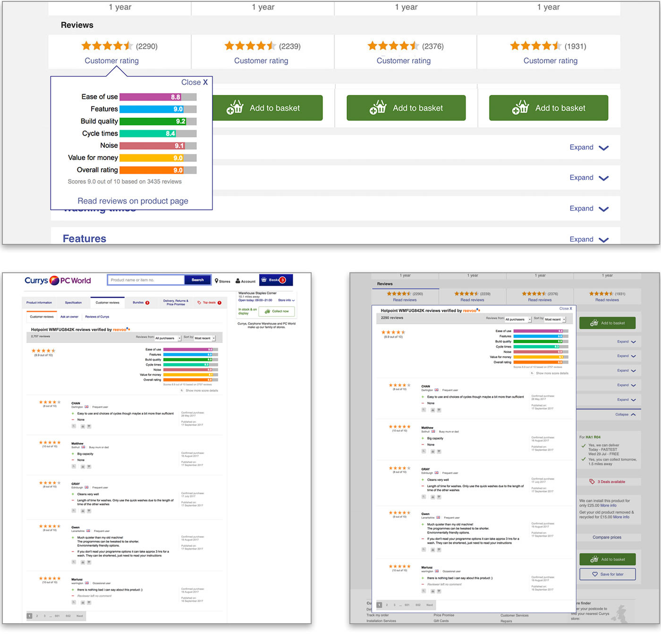Thumbs down CHAN's review on product page
Viewport: 661px width, 644px height.
tap(89, 427)
